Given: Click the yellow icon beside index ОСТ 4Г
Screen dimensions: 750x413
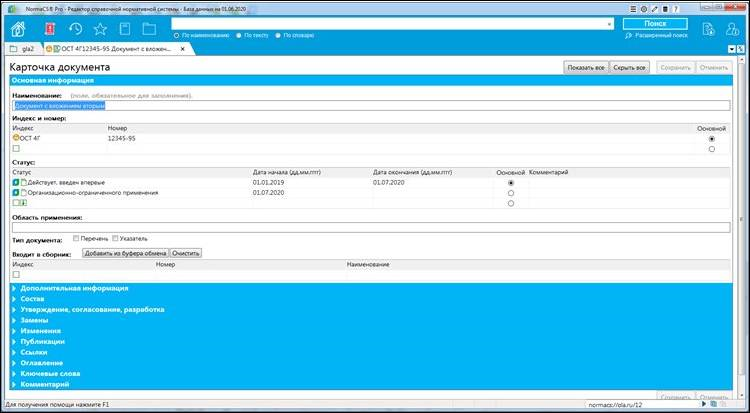Looking at the screenshot, I should (x=16, y=138).
